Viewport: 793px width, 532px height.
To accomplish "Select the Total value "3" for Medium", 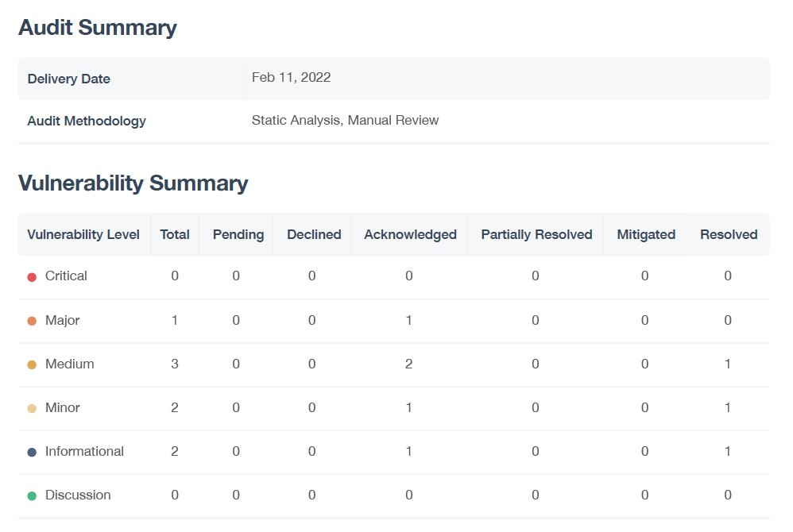I will 175,364.
